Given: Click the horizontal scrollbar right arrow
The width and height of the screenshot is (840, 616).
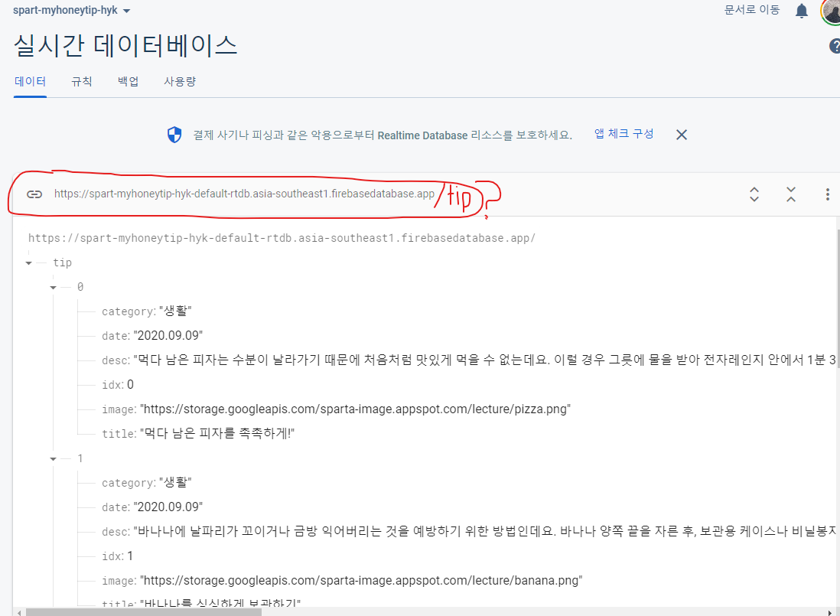Looking at the screenshot, I should tap(830, 612).
